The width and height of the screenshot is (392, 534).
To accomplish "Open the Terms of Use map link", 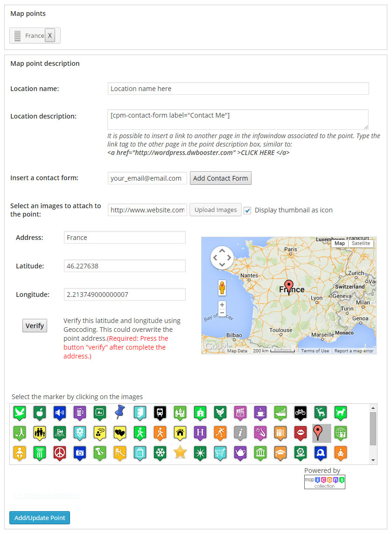I will click(315, 351).
